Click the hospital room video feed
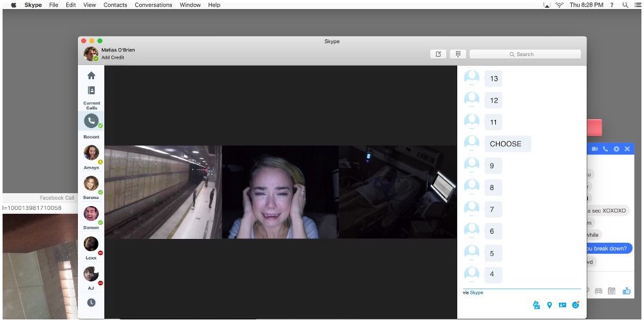The width and height of the screenshot is (644, 322). point(397,192)
